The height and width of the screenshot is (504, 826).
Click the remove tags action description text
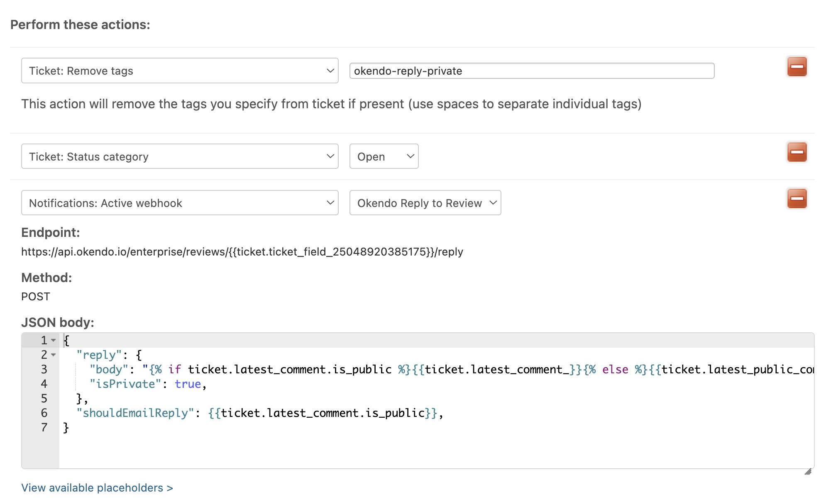331,104
